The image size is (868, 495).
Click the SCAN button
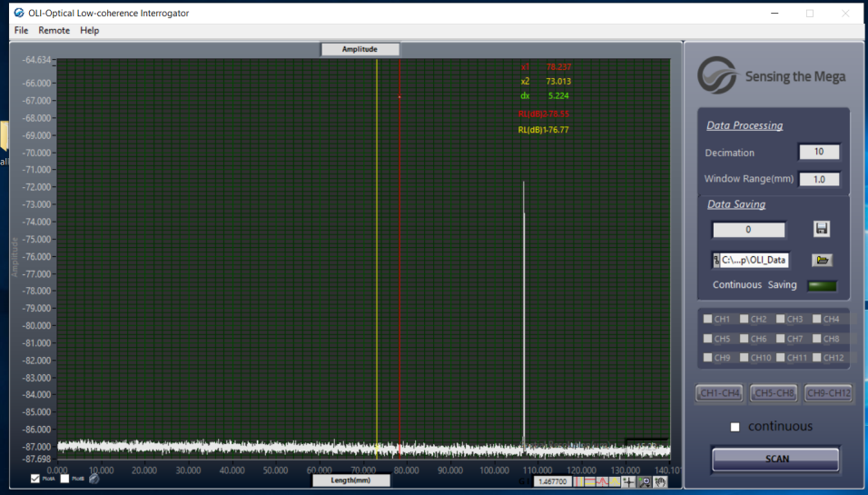(775, 459)
